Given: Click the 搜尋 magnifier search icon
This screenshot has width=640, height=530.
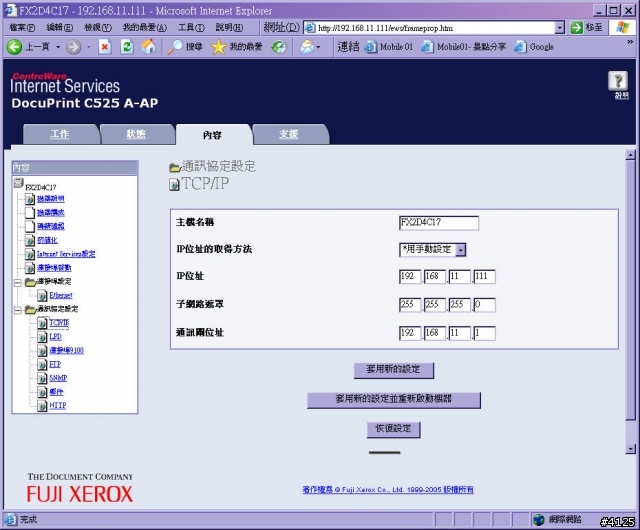Looking at the screenshot, I should [175, 47].
